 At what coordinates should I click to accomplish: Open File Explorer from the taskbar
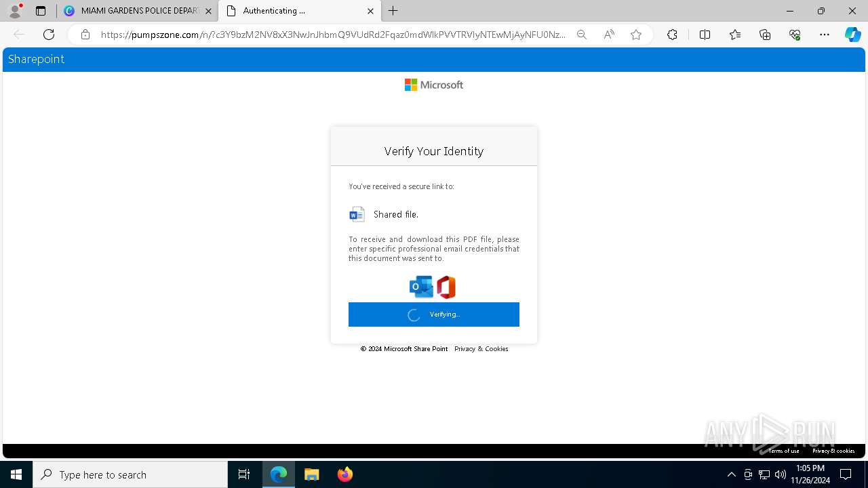coord(312,474)
